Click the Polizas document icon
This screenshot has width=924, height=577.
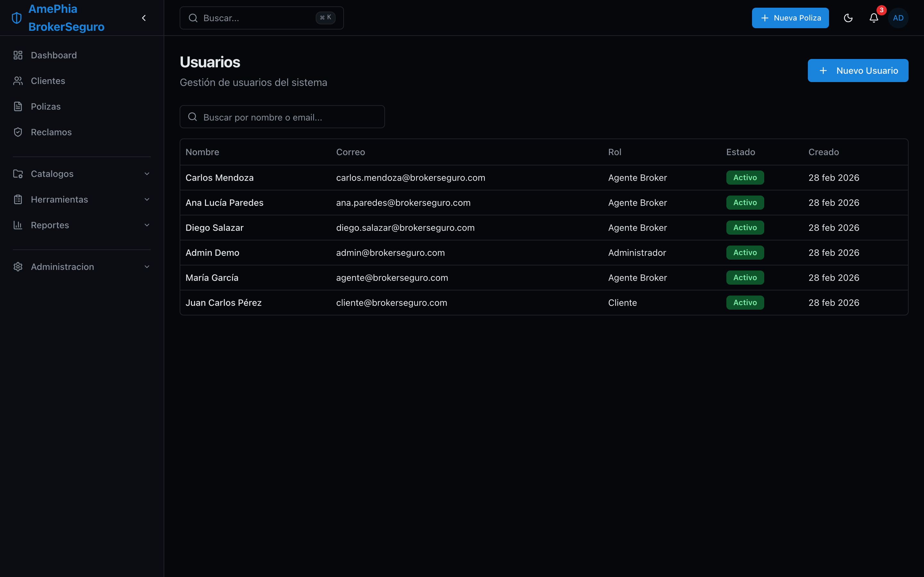pos(18,106)
